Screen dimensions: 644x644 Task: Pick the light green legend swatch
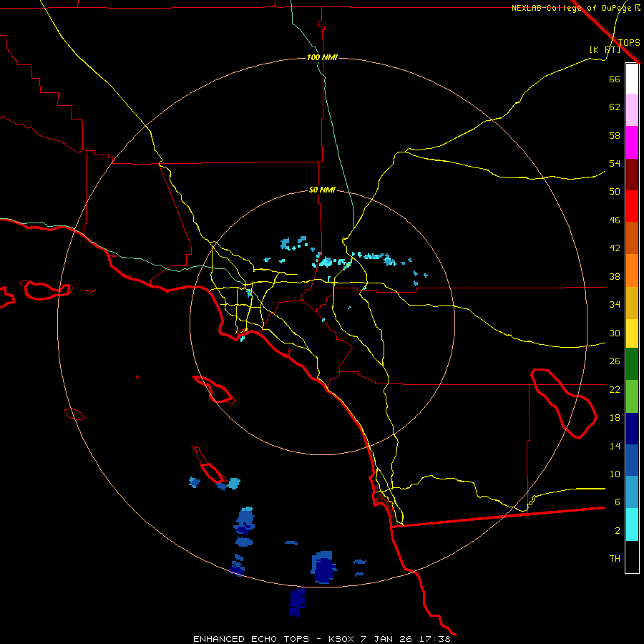coord(632,396)
